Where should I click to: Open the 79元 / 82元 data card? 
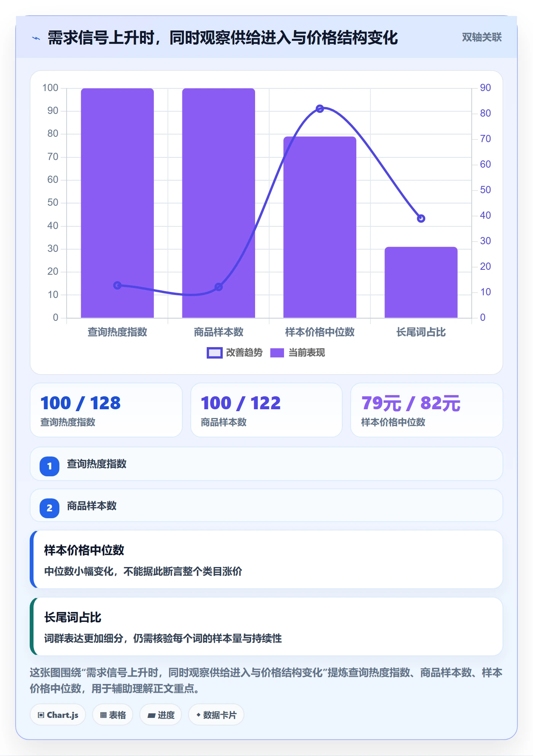[427, 410]
